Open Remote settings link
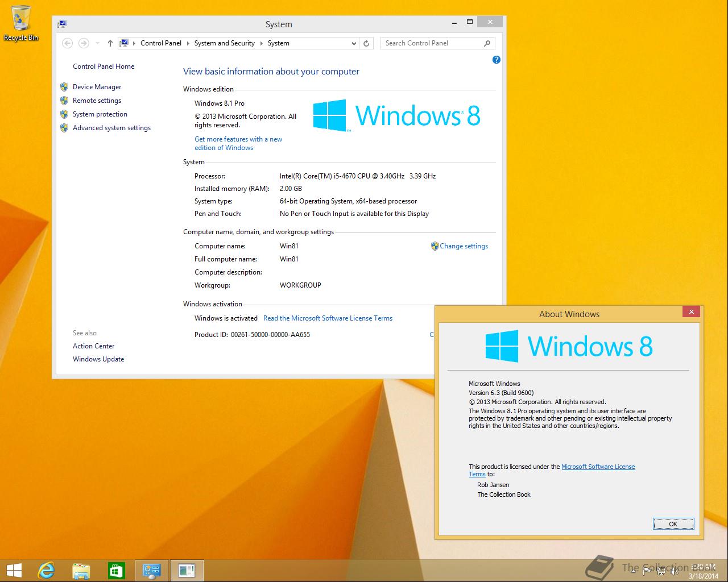Image resolution: width=728 pixels, height=582 pixels. pyautogui.click(x=97, y=101)
